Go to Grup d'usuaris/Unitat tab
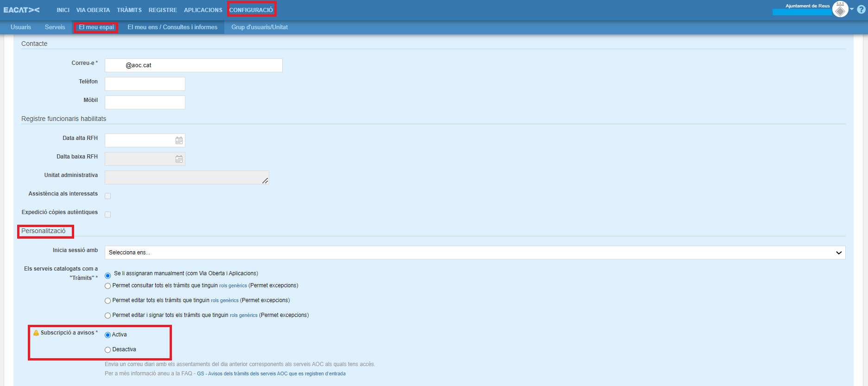Screen dimensions: 868x386 point(260,27)
